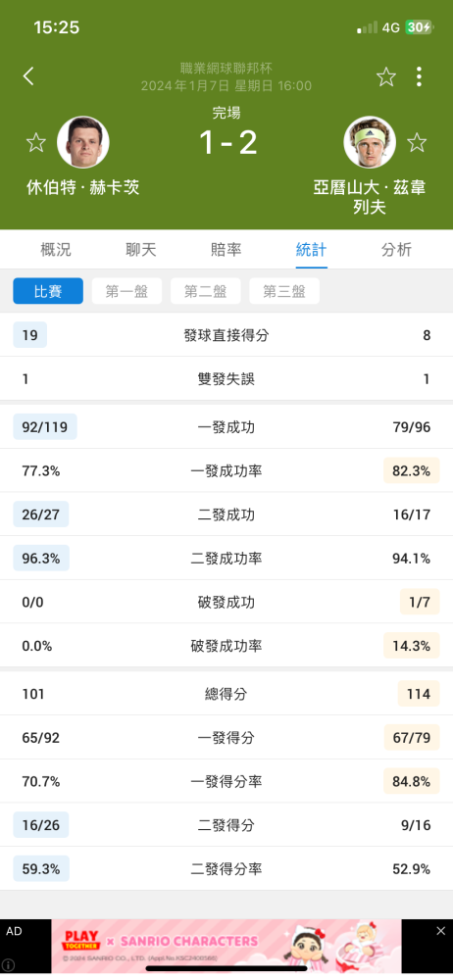This screenshot has width=453, height=980.
Task: Select the 統計 tab
Action: (311, 250)
